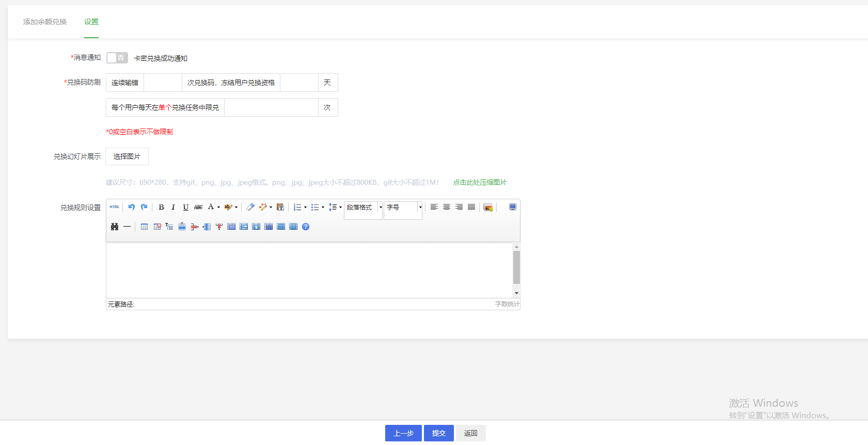Expand the font color dropdown arrow
The width and height of the screenshot is (868, 445).
[219, 208]
